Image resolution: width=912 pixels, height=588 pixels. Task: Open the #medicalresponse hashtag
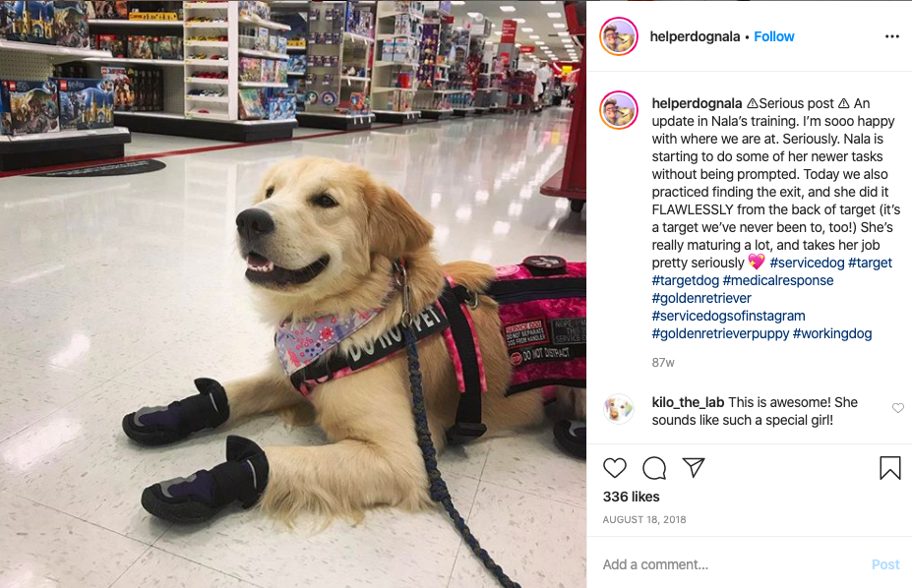point(777,280)
